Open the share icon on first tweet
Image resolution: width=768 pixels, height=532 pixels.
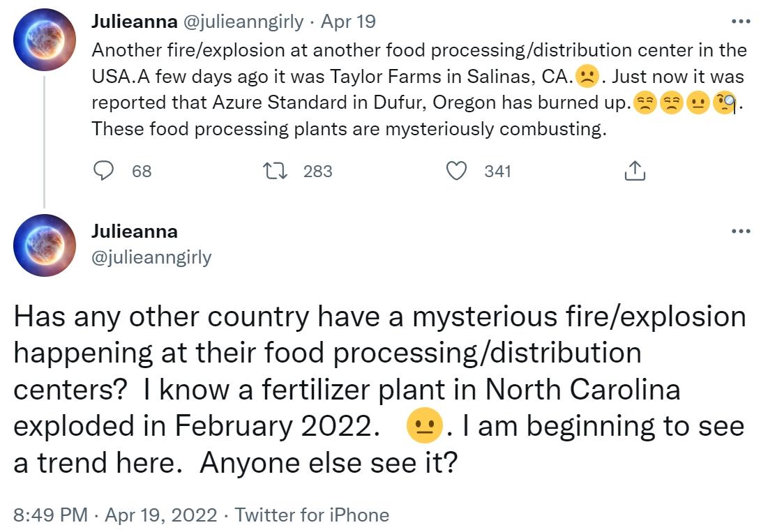(x=634, y=171)
